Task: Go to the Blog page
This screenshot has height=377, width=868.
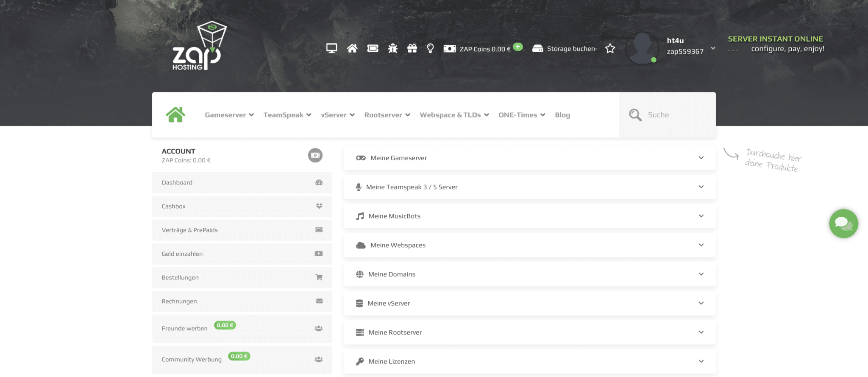Action: pos(562,115)
